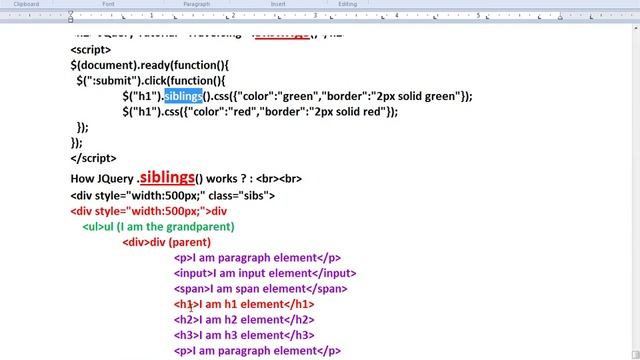Click the paragraph element line above the input line

257,258
